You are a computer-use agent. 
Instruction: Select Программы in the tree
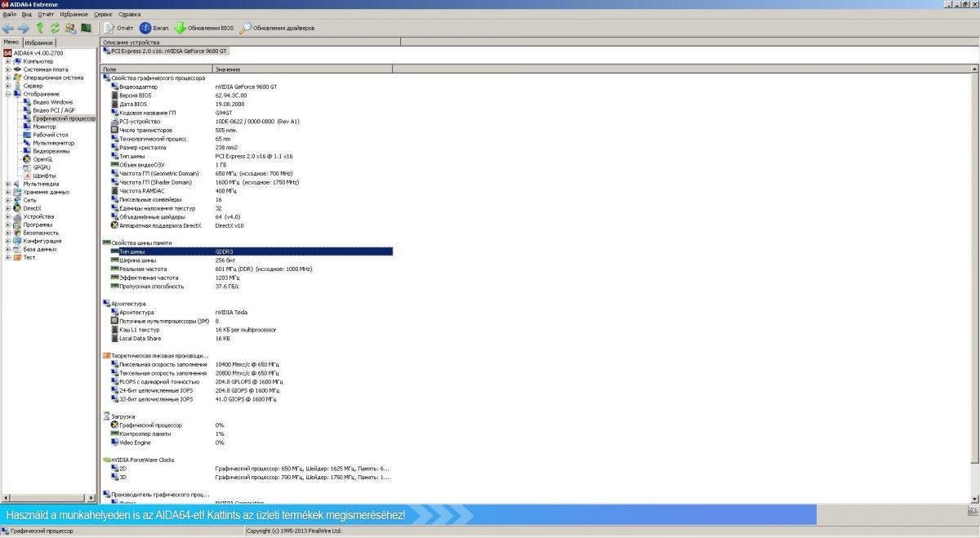click(x=38, y=225)
